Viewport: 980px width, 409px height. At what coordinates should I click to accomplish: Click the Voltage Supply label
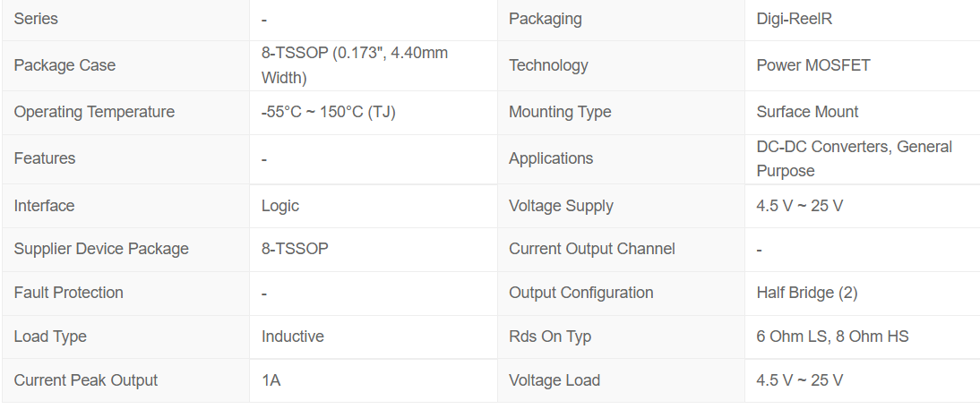click(x=562, y=206)
